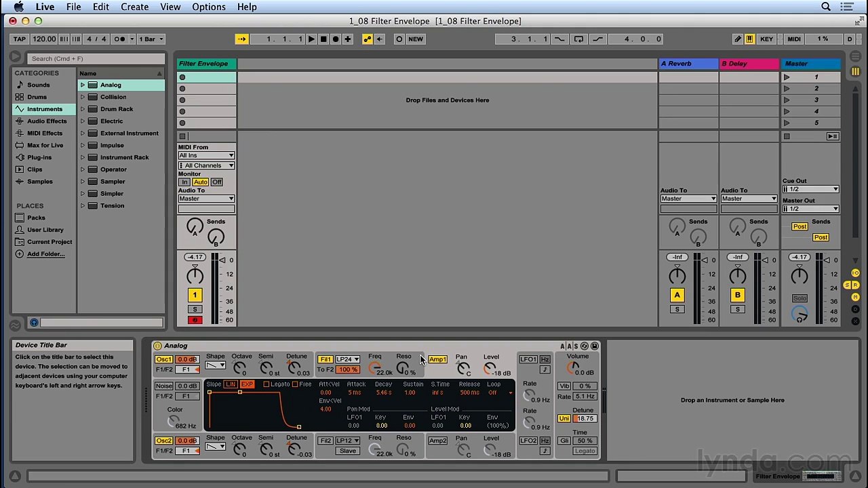
Task: Click Add Folder link
Action: [46, 254]
